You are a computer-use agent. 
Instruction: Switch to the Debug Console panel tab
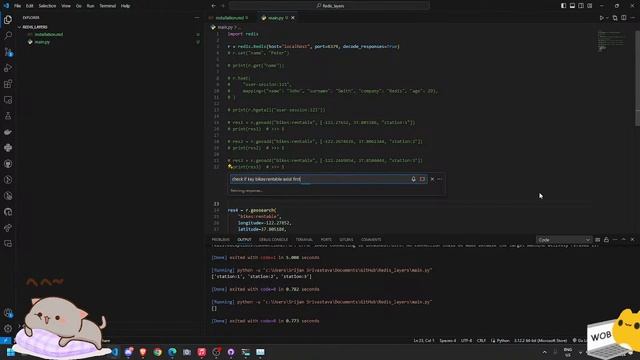pos(273,240)
